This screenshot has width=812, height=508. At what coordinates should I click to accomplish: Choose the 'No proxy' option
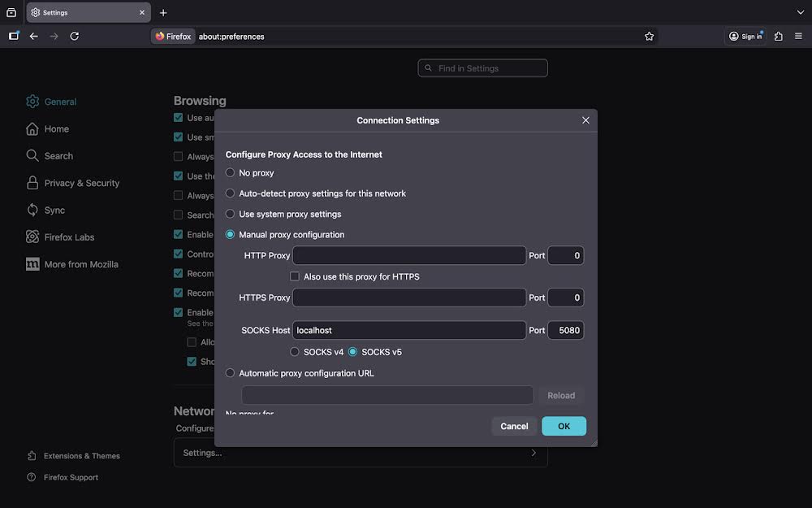(x=230, y=172)
